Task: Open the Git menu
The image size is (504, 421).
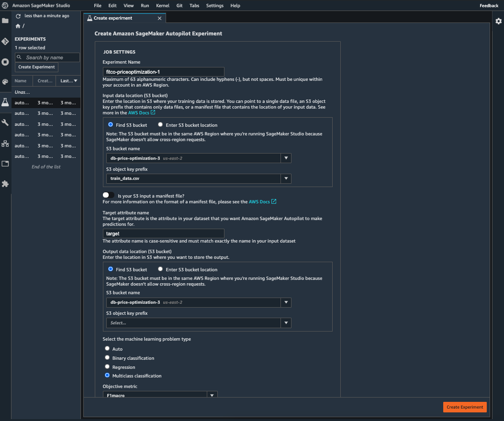Action: click(x=179, y=5)
